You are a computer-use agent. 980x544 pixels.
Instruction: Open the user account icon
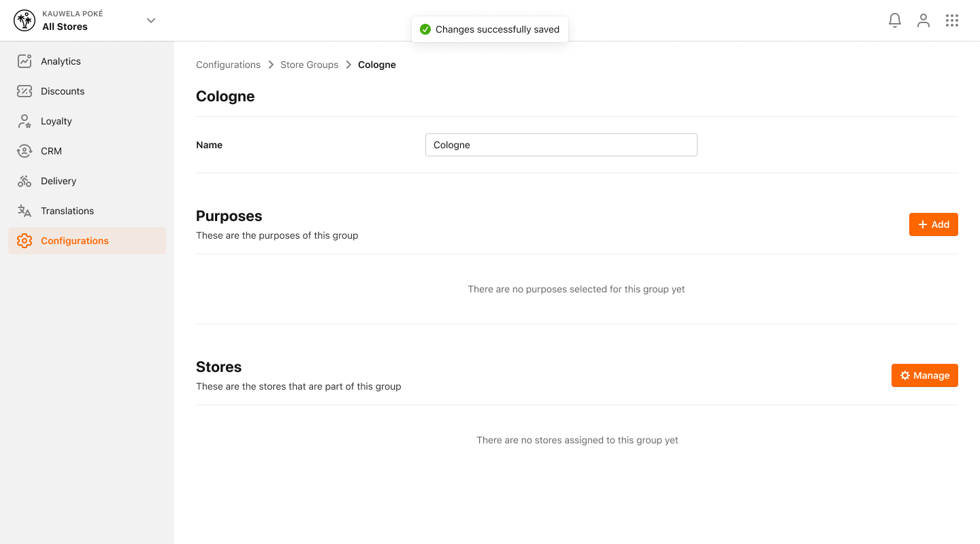[923, 20]
